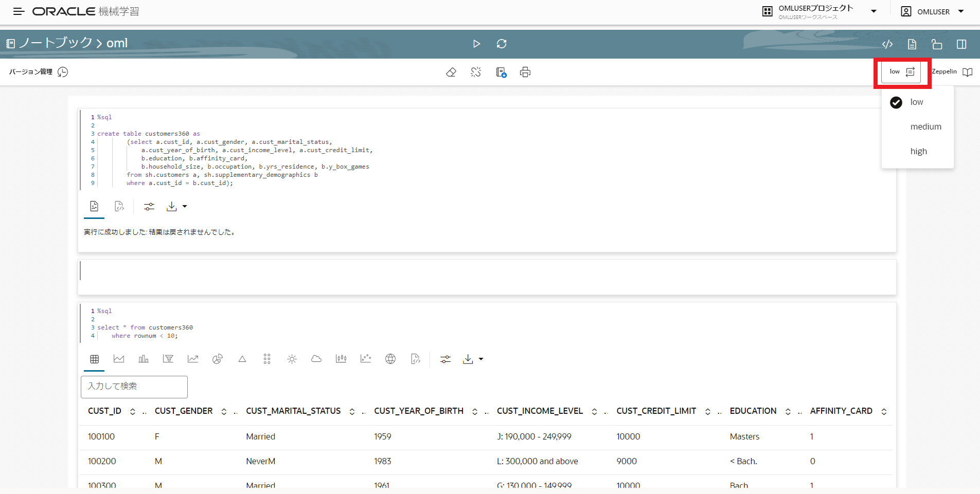This screenshot has width=980, height=494.
Task: Open the printer icon to print the notebook
Action: [x=524, y=72]
